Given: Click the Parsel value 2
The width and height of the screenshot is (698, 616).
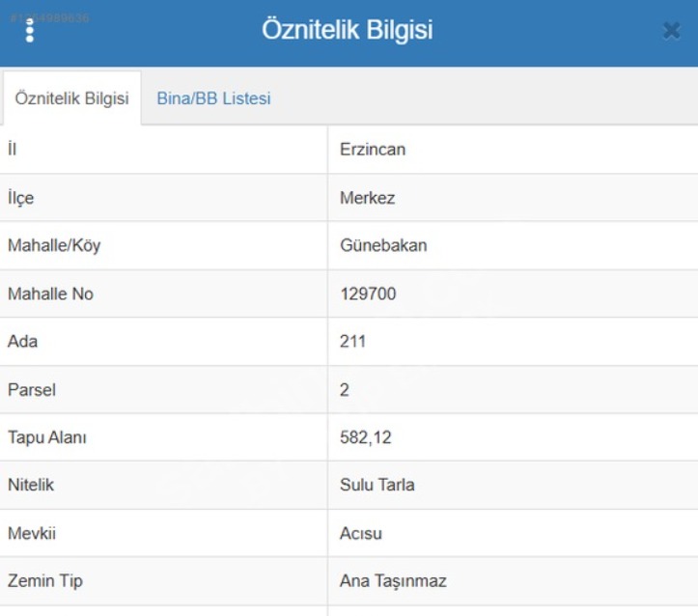Looking at the screenshot, I should 345,390.
